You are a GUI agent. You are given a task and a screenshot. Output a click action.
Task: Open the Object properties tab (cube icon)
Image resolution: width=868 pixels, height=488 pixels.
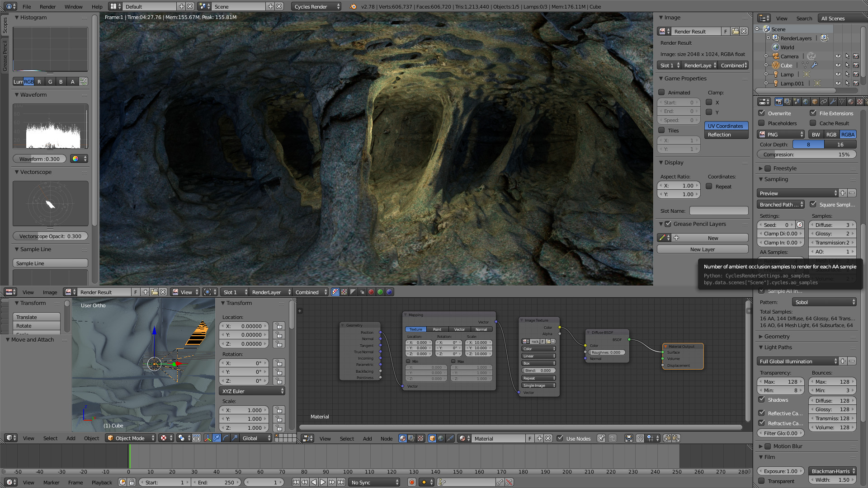coord(815,102)
